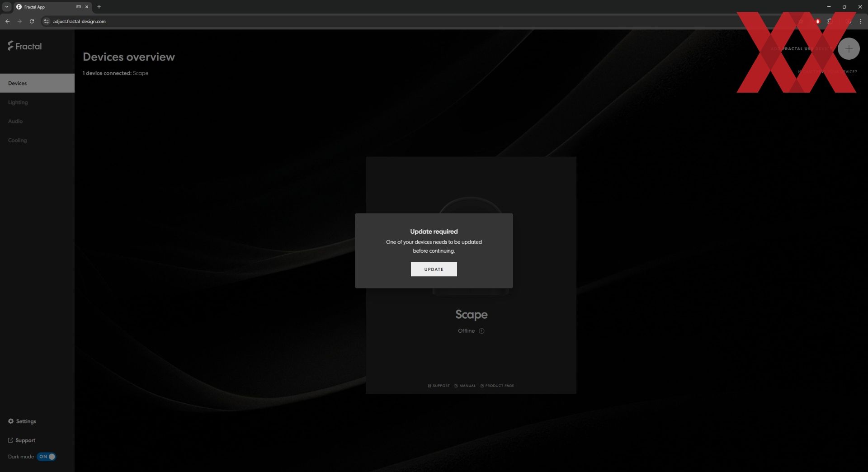Open the MANUAL link on Scape card
This screenshot has height=472, width=868.
pyautogui.click(x=465, y=386)
